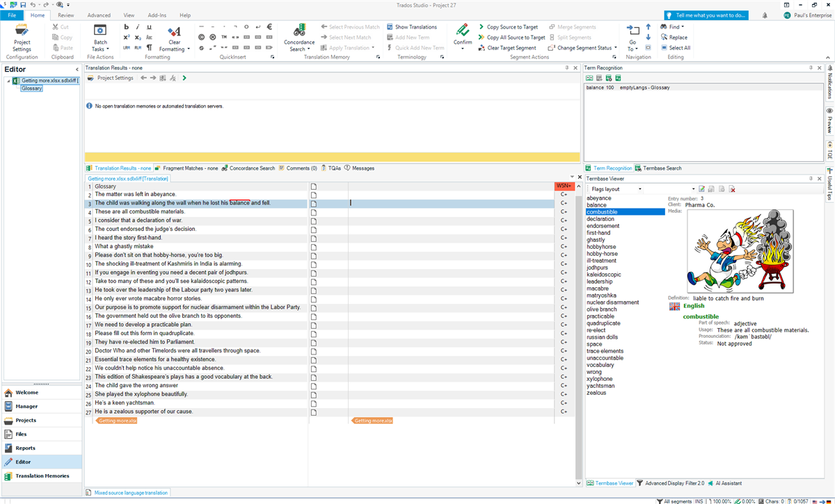This screenshot has height=504, width=835.
Task: Apply subscript formatting
Action: point(138,38)
